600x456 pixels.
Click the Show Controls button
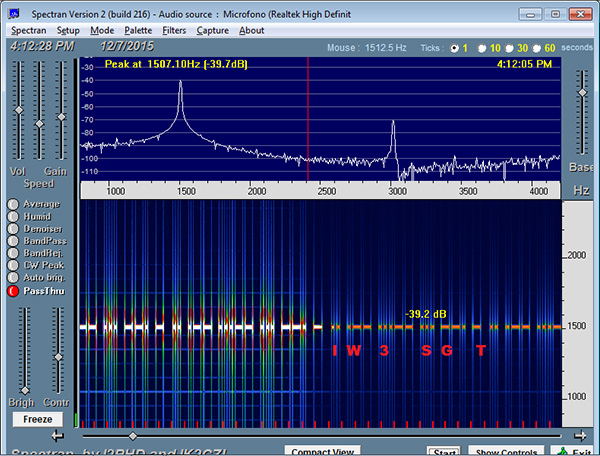506,451
